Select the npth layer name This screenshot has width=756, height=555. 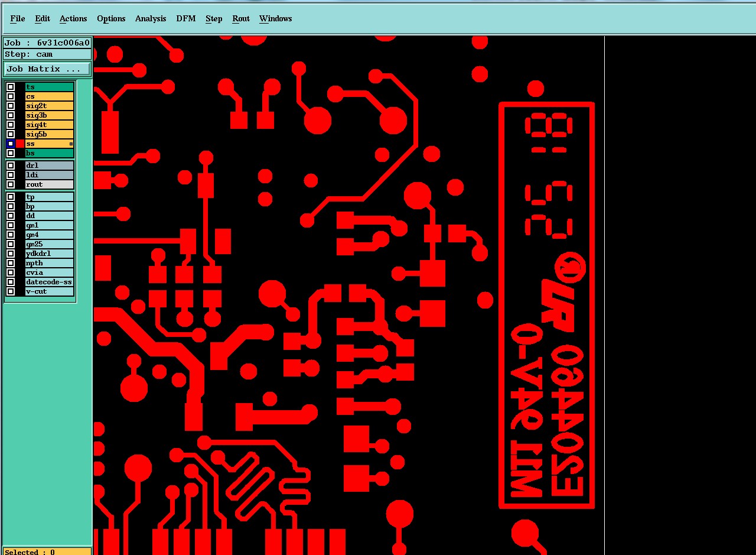[50, 263]
